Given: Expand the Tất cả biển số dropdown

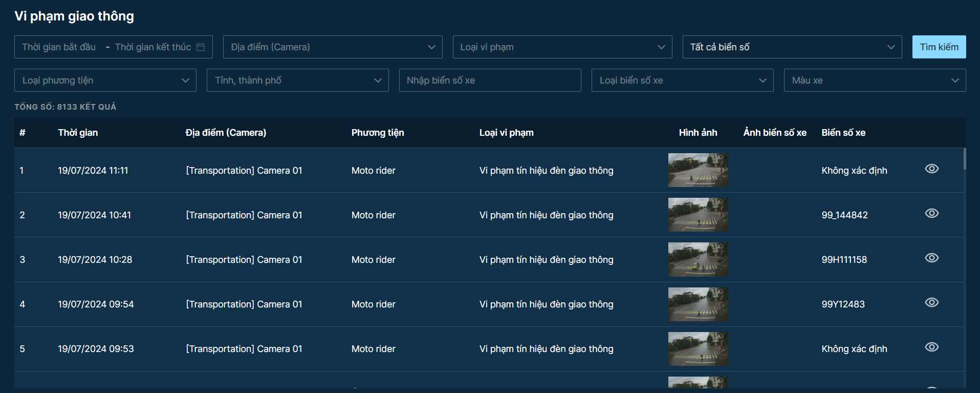Looking at the screenshot, I should (x=792, y=47).
